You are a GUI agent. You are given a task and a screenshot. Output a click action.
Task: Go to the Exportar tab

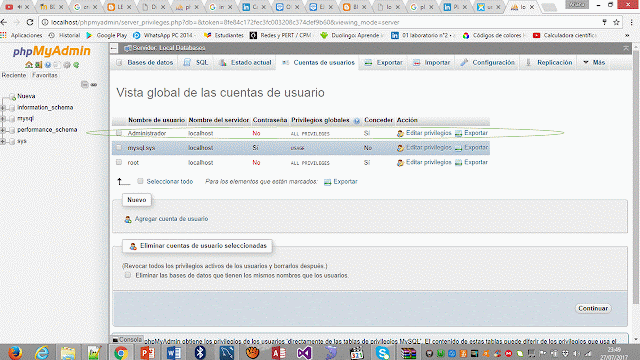click(384, 62)
